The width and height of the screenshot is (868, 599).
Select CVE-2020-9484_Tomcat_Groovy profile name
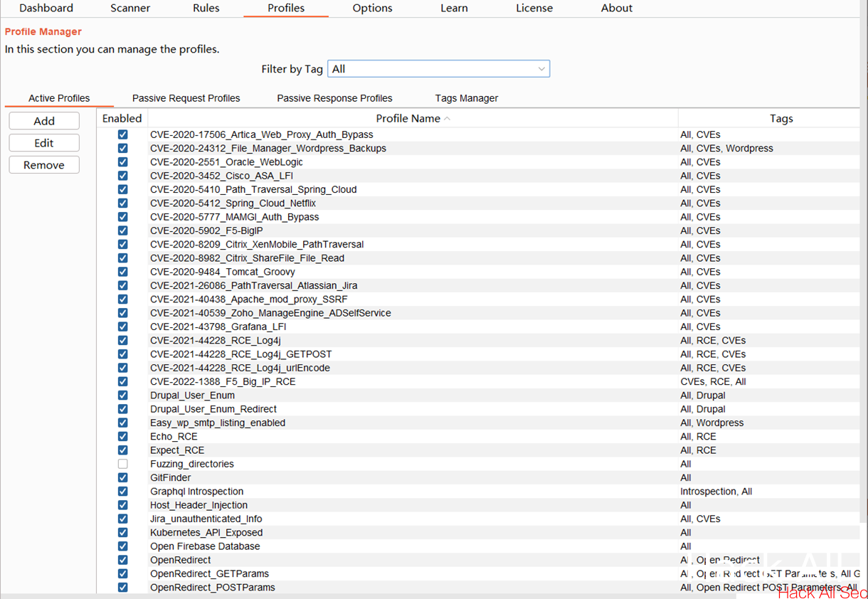pyautogui.click(x=223, y=272)
